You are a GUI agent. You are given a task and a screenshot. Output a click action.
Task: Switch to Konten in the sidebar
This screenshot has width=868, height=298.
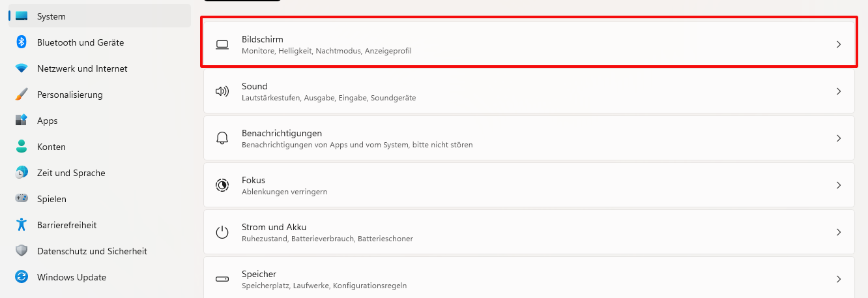(51, 147)
